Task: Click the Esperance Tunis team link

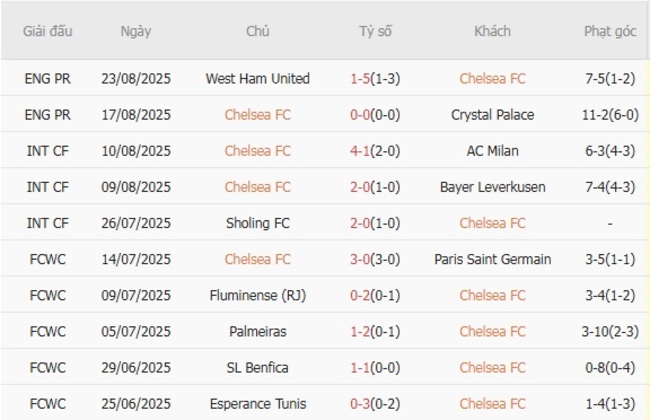Action: point(257,403)
